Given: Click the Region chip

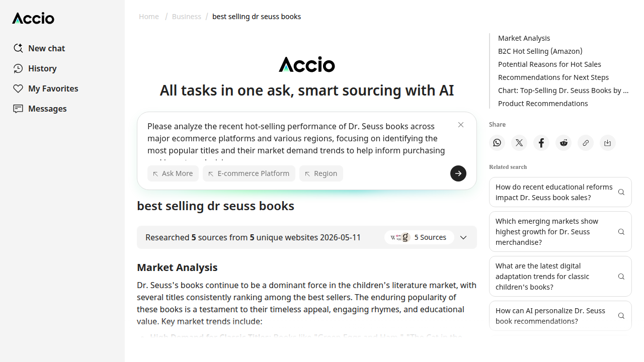Looking at the screenshot, I should coord(321,173).
